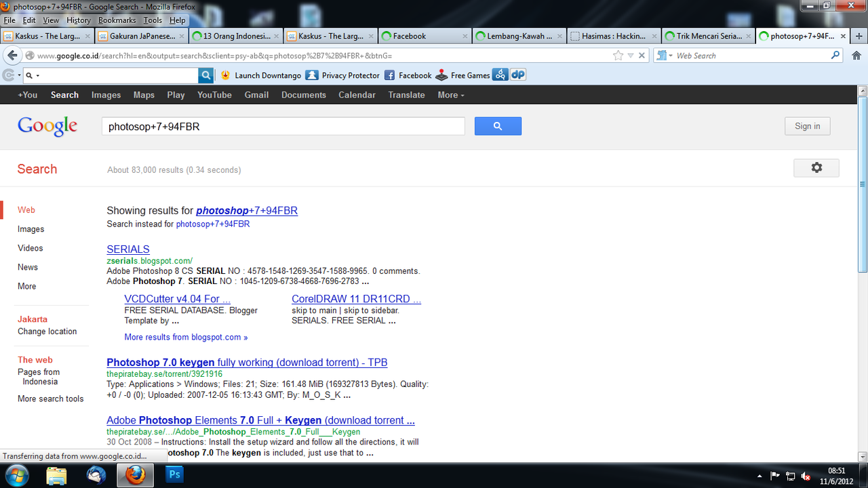Switch to the Trik Mencari Seria tab
The height and width of the screenshot is (488, 868).
(707, 36)
